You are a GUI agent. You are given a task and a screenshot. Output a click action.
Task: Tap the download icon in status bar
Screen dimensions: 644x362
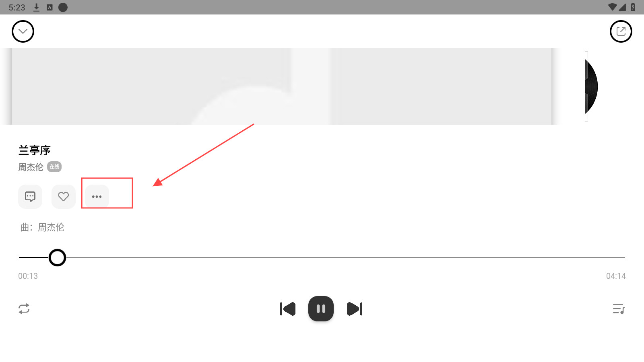(36, 7)
